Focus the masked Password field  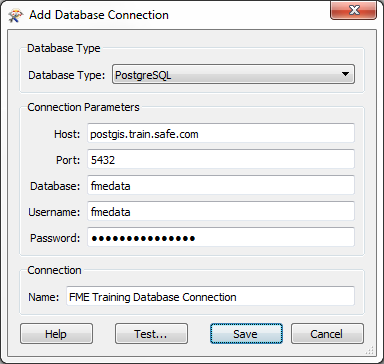pos(221,237)
